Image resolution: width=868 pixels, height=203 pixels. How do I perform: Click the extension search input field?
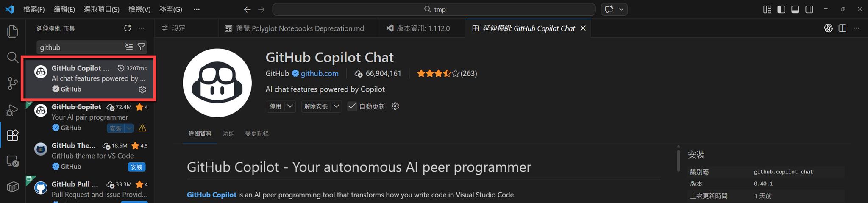tap(80, 47)
